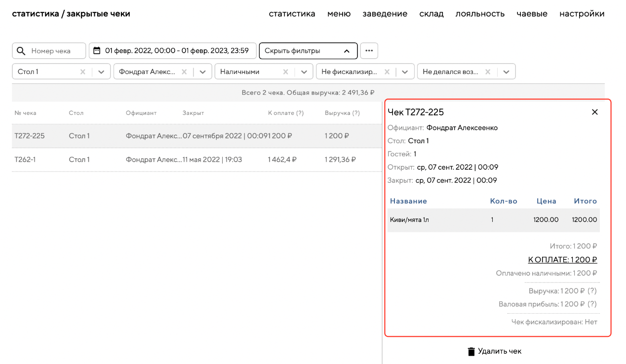Expand the Наличными payment type dropdown
This screenshot has width=626, height=364.
[x=304, y=72]
